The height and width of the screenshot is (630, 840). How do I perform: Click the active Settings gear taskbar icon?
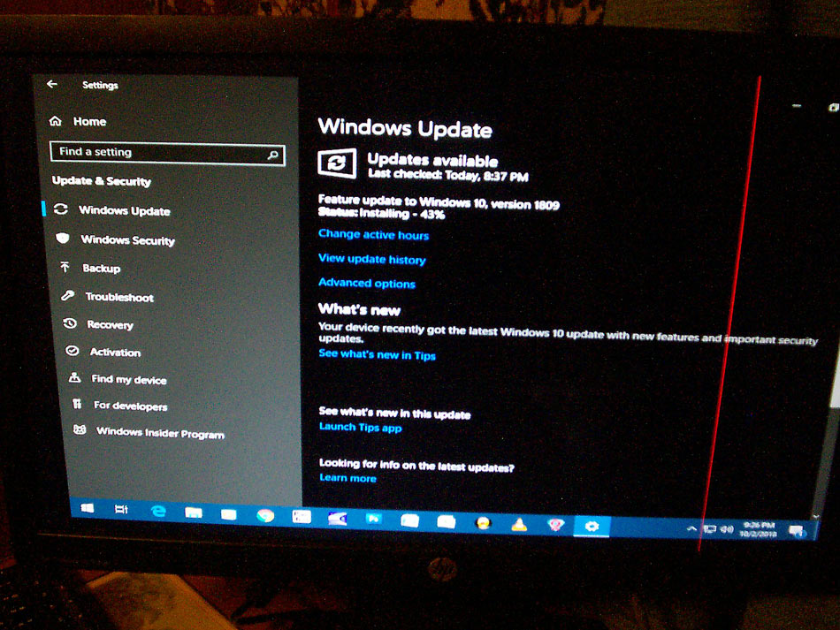592,526
